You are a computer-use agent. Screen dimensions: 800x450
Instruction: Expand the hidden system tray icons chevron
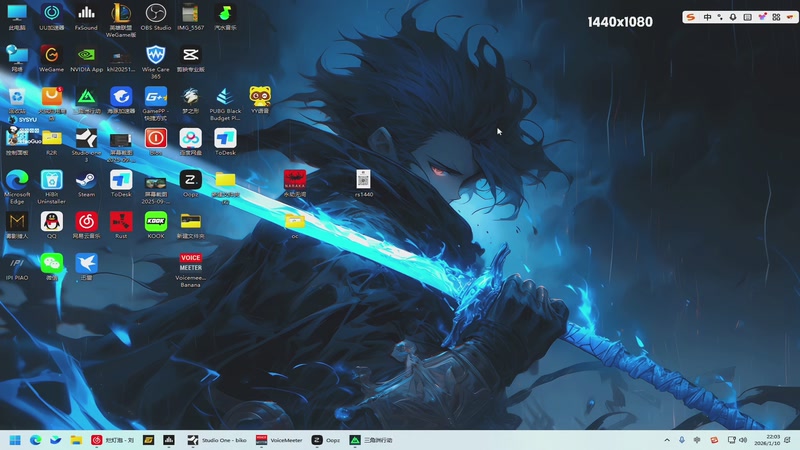coord(667,440)
